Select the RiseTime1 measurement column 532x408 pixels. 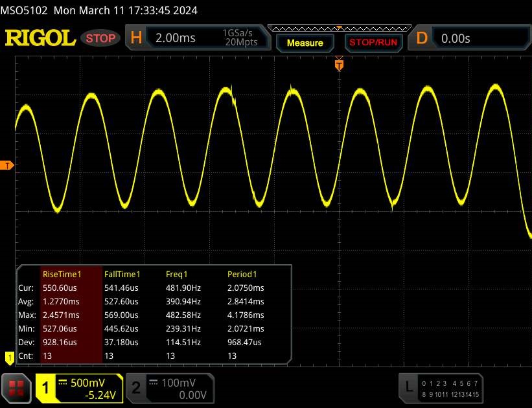coord(70,275)
